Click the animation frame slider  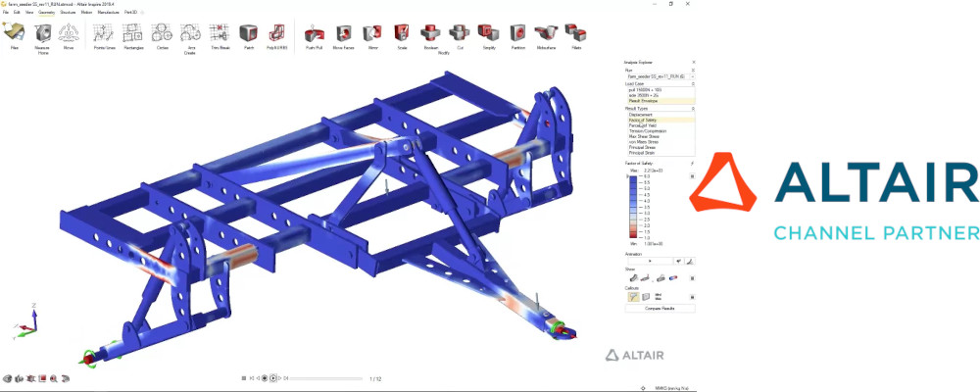coord(325,378)
